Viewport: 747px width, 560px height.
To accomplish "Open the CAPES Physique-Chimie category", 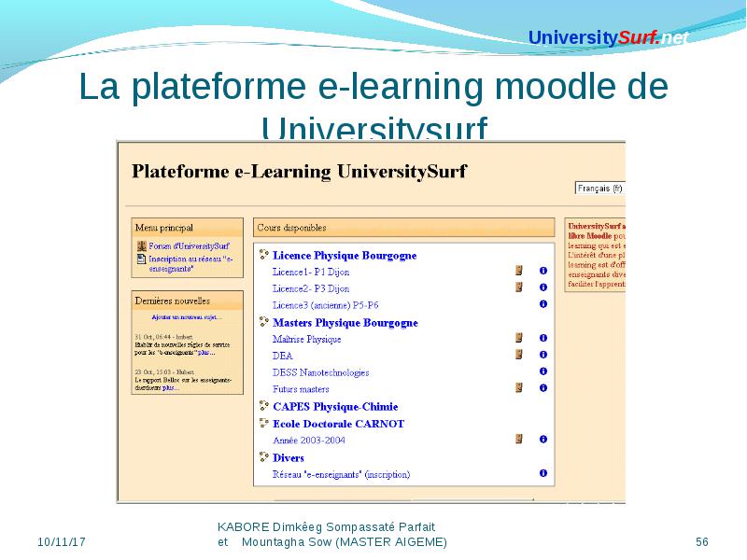I will [335, 407].
